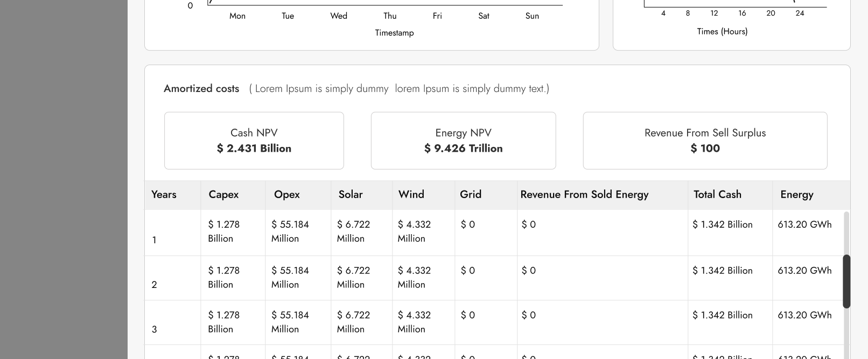Click the Wind column header

point(411,194)
